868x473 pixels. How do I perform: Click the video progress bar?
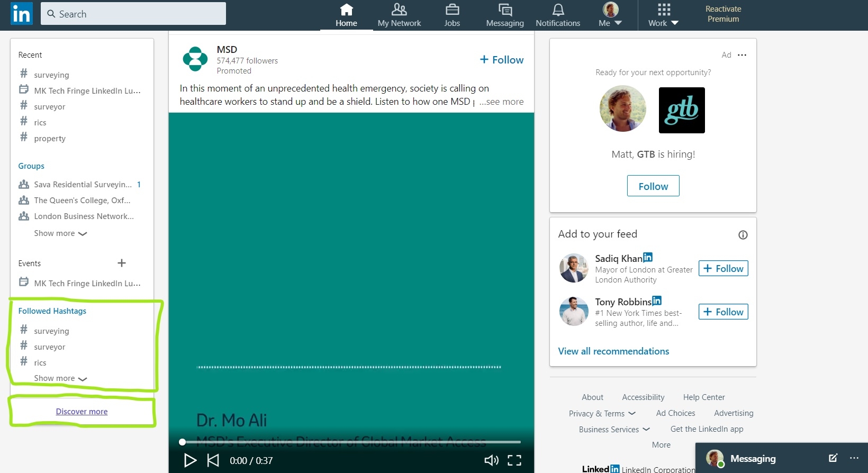pos(351,442)
